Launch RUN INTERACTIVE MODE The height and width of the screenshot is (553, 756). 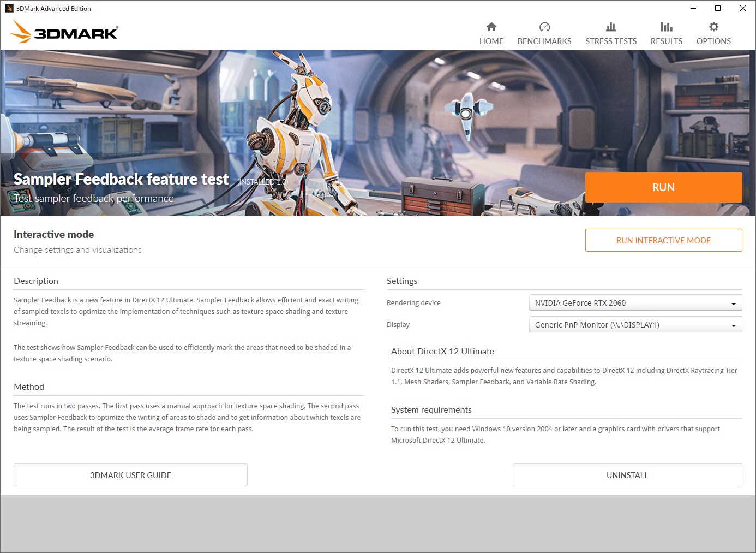(x=663, y=240)
